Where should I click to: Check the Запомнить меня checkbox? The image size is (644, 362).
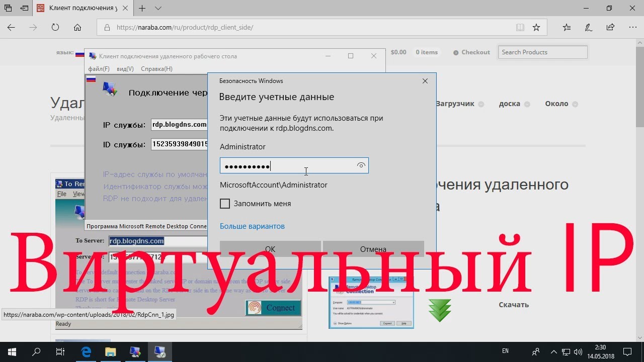click(225, 204)
